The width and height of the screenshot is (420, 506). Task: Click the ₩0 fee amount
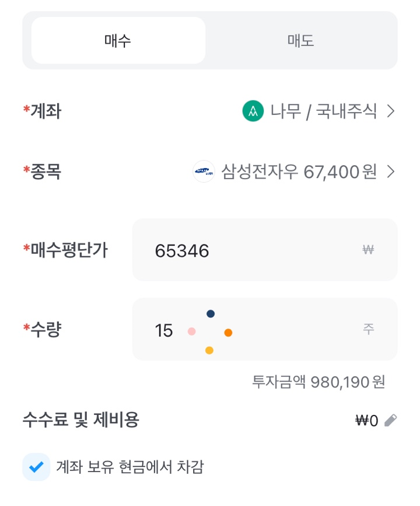point(367,421)
